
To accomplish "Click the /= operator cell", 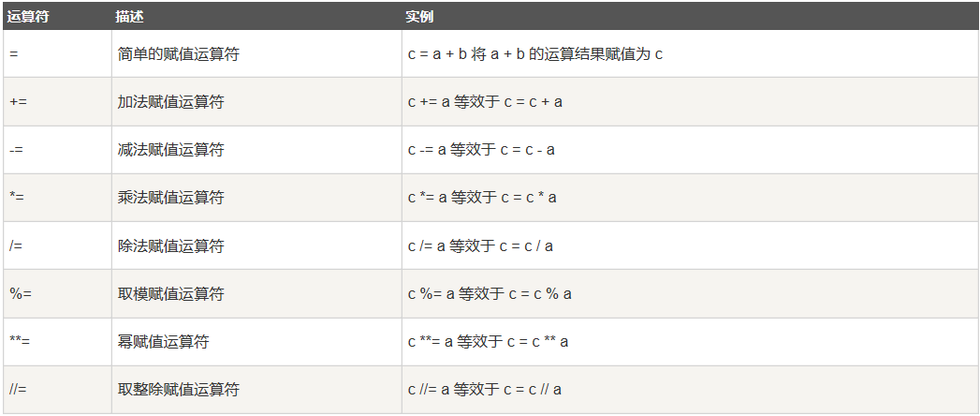I will point(15,246).
